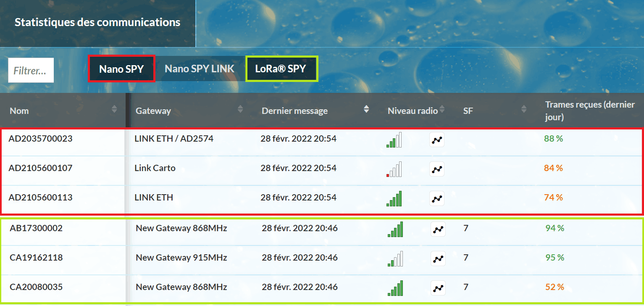Click signal bars icon for AB17300002

[x=395, y=229]
